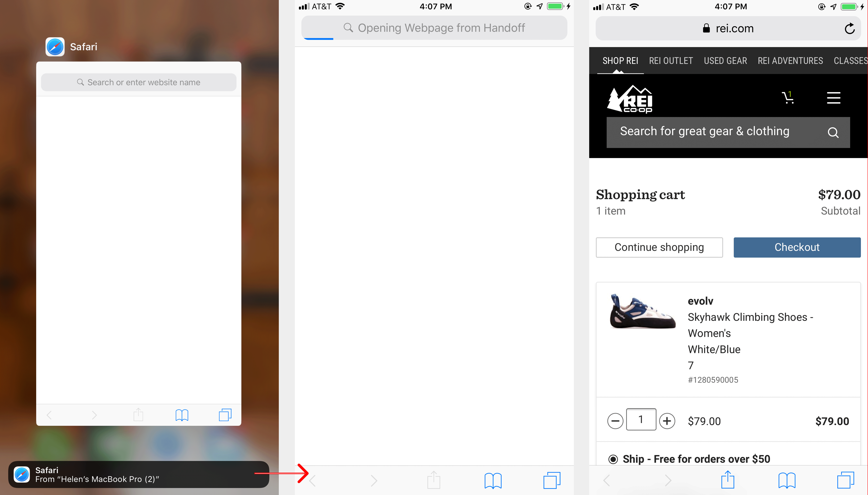Tap the quantity input field
868x495 pixels.
pos(641,420)
